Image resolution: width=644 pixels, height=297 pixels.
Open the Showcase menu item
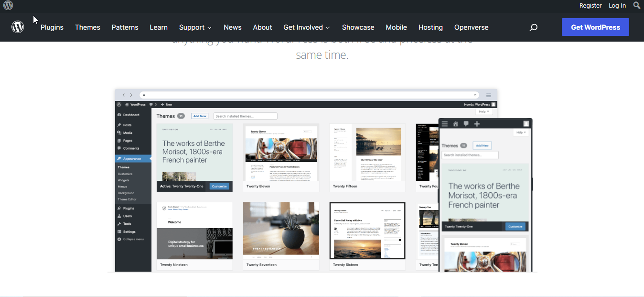[x=358, y=27]
